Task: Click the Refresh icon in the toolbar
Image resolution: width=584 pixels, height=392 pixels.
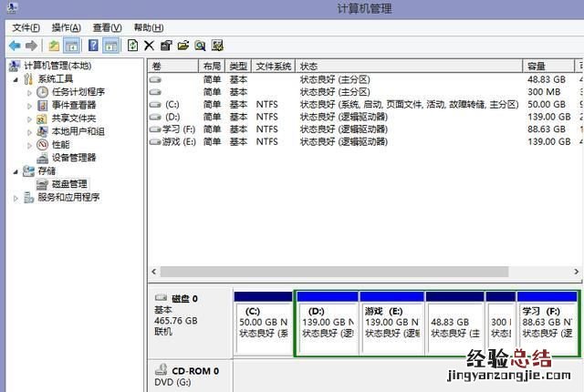Action: [x=132, y=46]
